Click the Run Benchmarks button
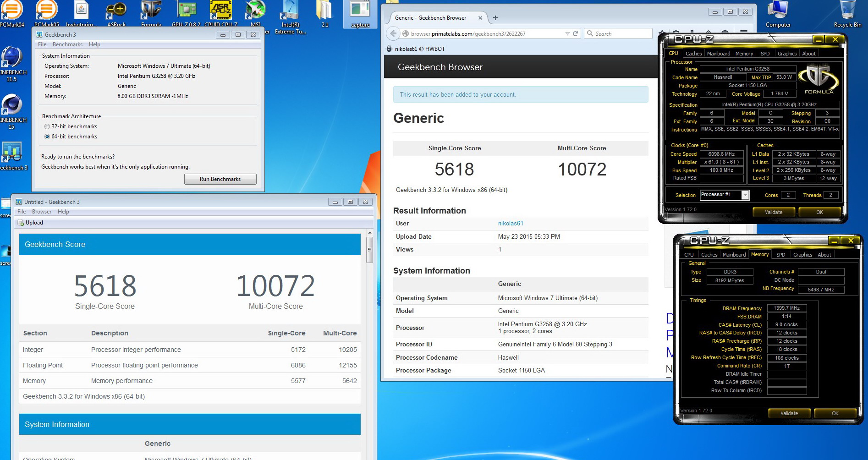 point(220,179)
